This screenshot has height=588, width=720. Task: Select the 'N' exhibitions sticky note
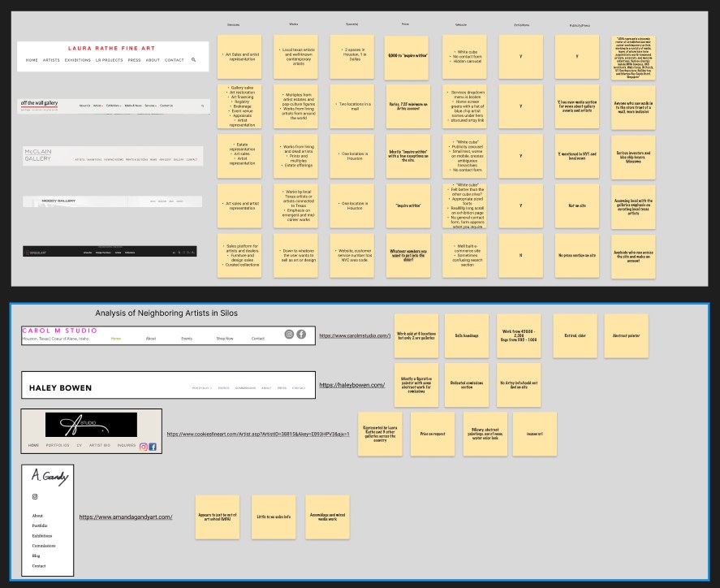520,255
